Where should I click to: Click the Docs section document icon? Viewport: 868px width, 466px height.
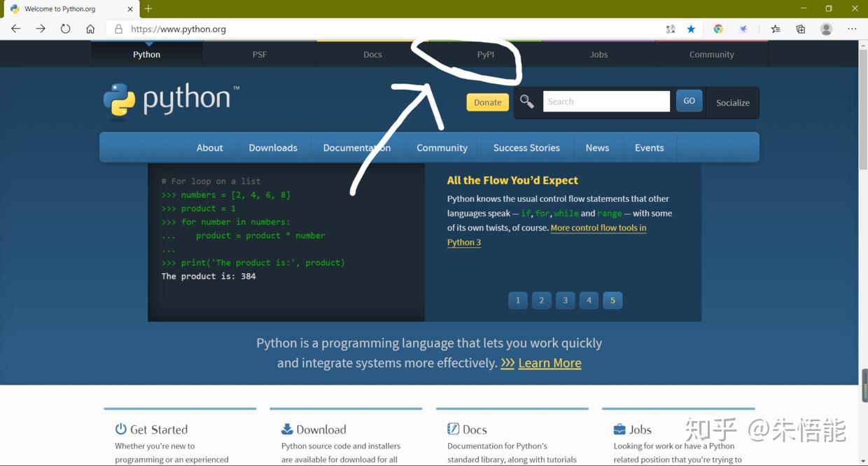click(x=453, y=429)
